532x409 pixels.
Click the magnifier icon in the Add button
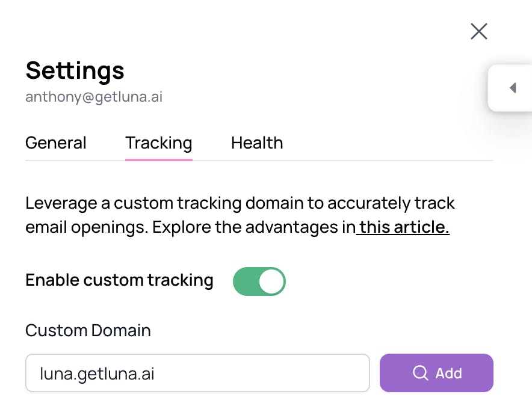coord(420,373)
